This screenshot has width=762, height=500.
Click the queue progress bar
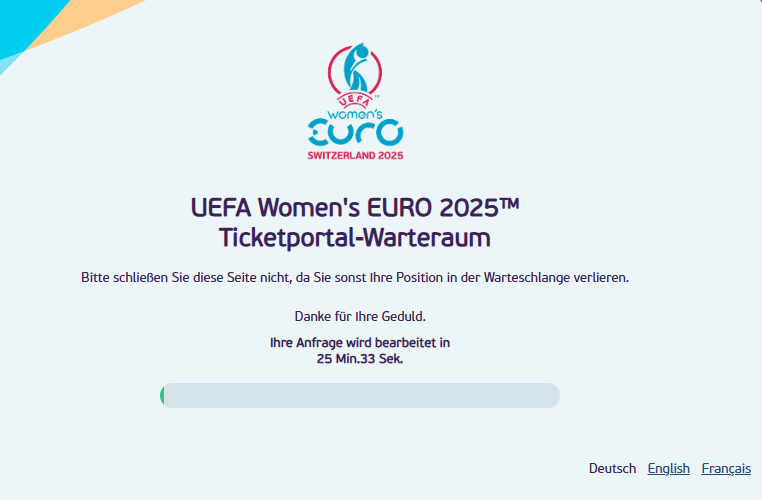pyautogui.click(x=360, y=395)
